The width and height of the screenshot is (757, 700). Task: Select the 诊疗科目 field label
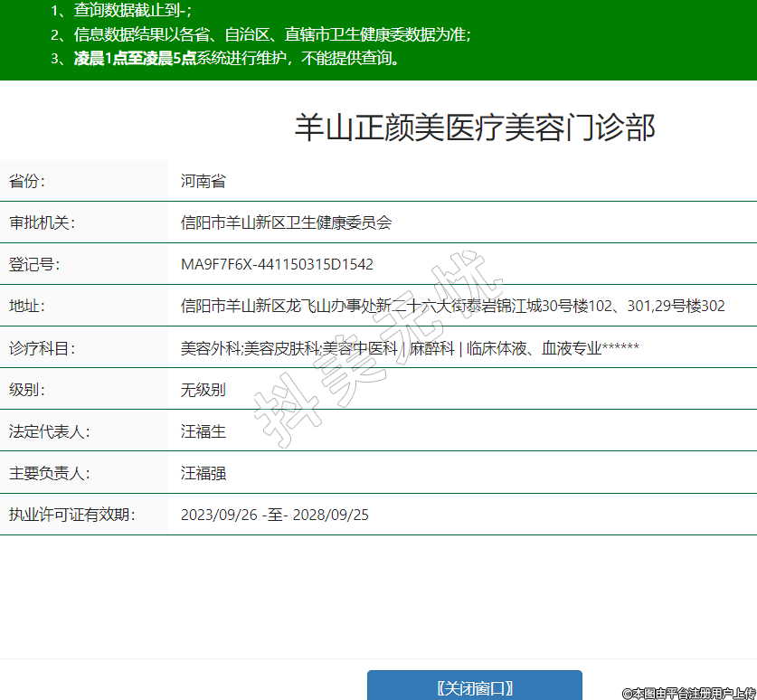click(x=42, y=348)
